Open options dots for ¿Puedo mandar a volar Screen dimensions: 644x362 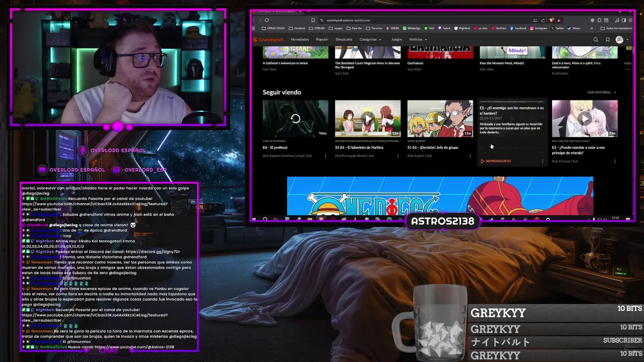point(615,161)
